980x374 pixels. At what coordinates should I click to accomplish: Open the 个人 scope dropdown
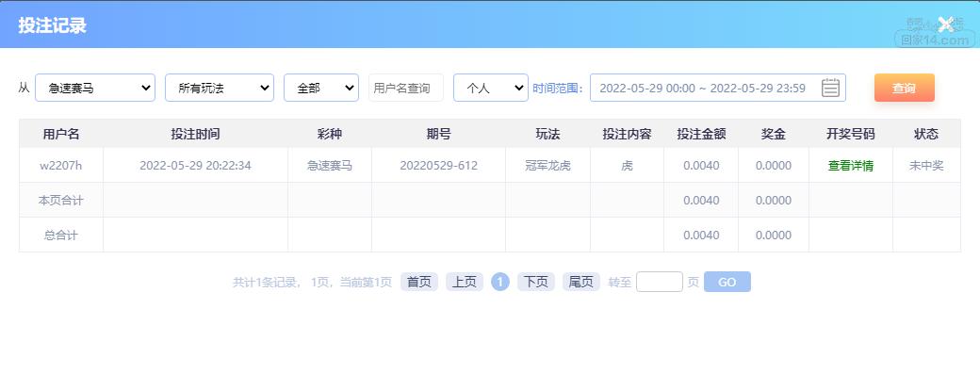tap(491, 88)
